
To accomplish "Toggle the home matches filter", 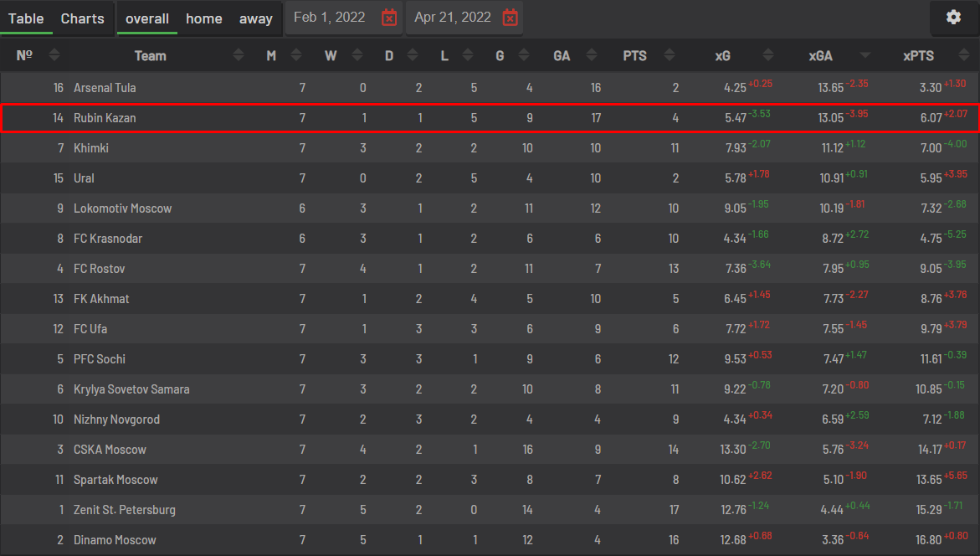I will pos(203,18).
